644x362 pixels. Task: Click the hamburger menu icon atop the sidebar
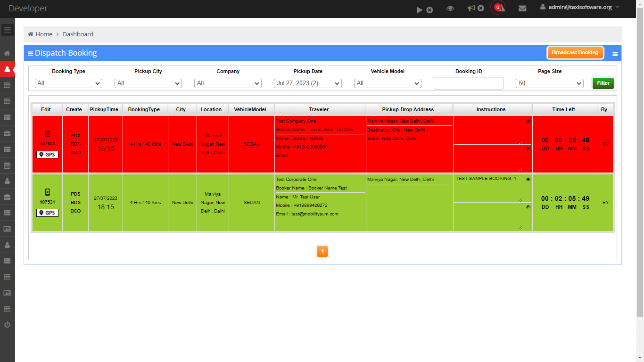pyautogui.click(x=7, y=31)
